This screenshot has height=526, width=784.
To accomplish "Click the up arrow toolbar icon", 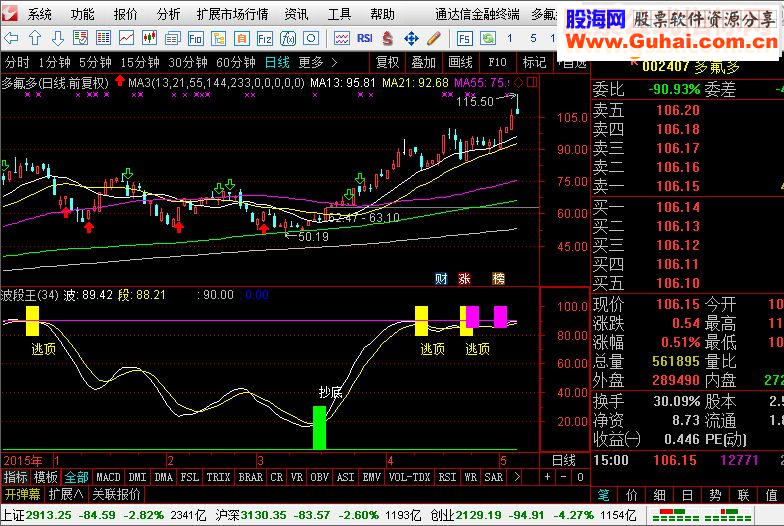I will click(35, 38).
